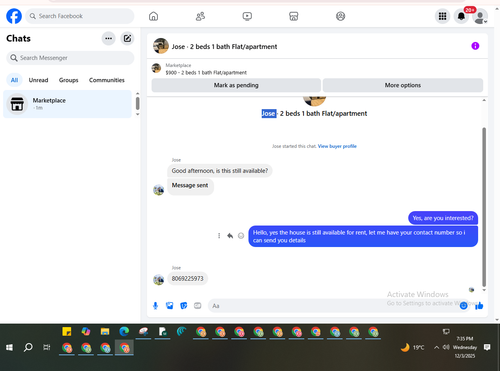
Task: Open the Groups icon in top bar
Action: (x=340, y=16)
